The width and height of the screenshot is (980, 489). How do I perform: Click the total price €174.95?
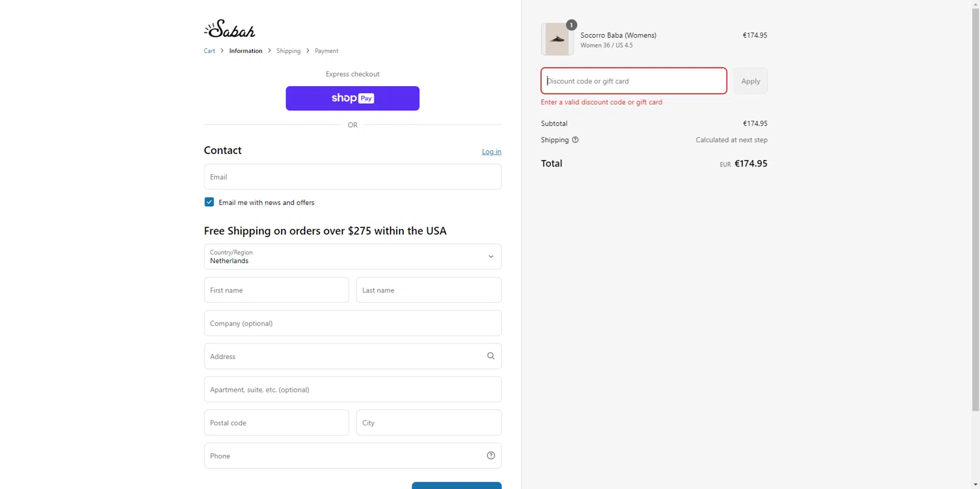tap(751, 164)
